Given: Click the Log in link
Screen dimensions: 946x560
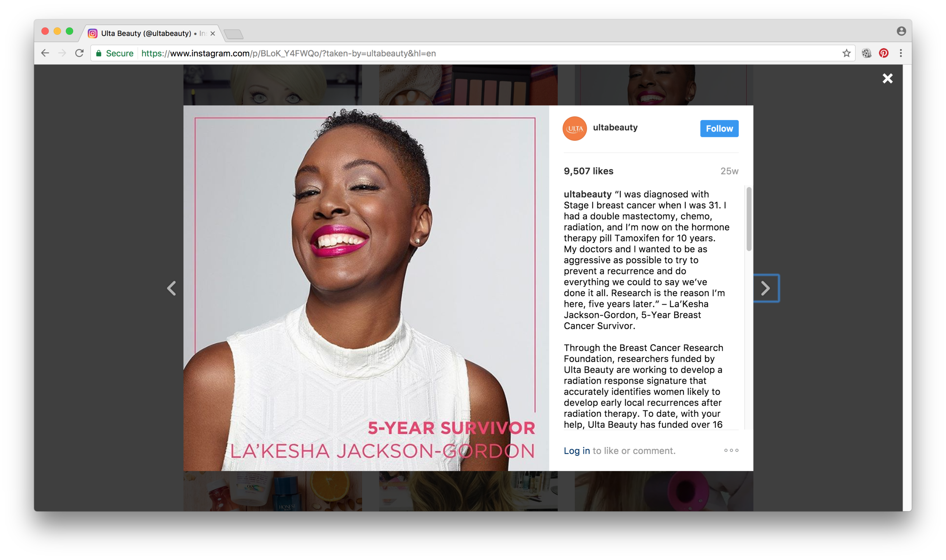Looking at the screenshot, I should (x=577, y=451).
